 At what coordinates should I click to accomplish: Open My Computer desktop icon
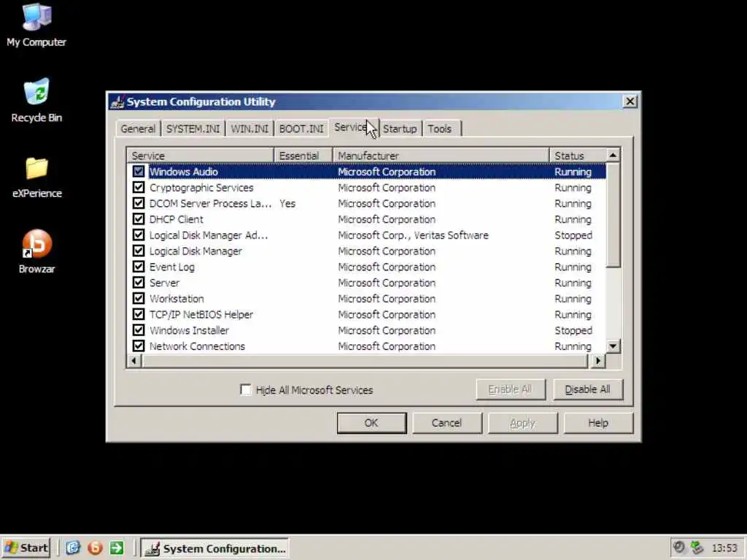coord(36,24)
